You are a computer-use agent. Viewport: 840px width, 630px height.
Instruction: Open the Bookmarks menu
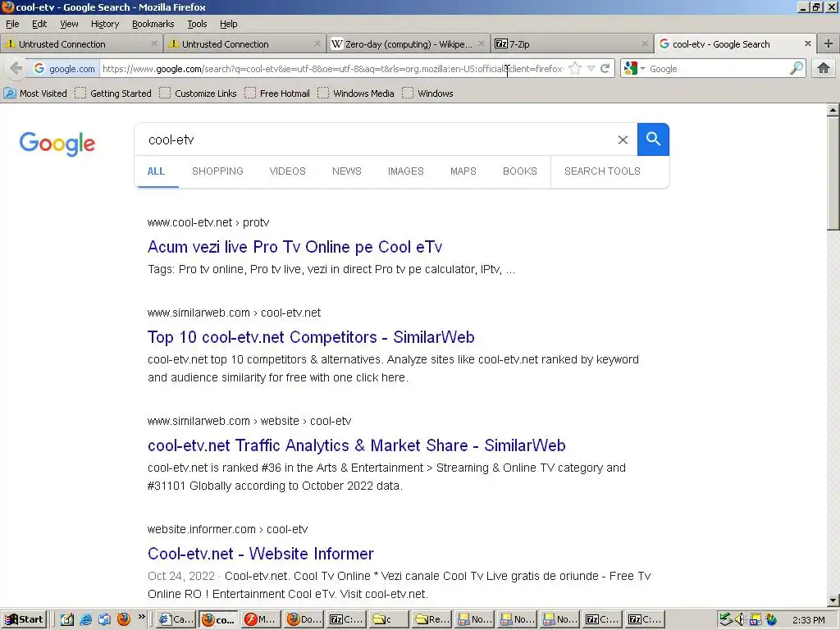pos(153,24)
